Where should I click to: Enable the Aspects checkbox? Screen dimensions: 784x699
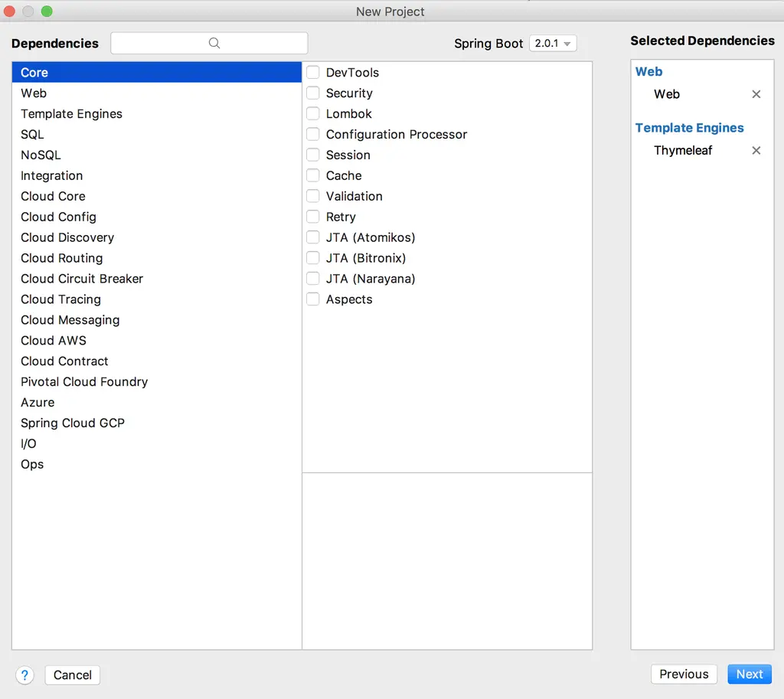pyautogui.click(x=313, y=299)
